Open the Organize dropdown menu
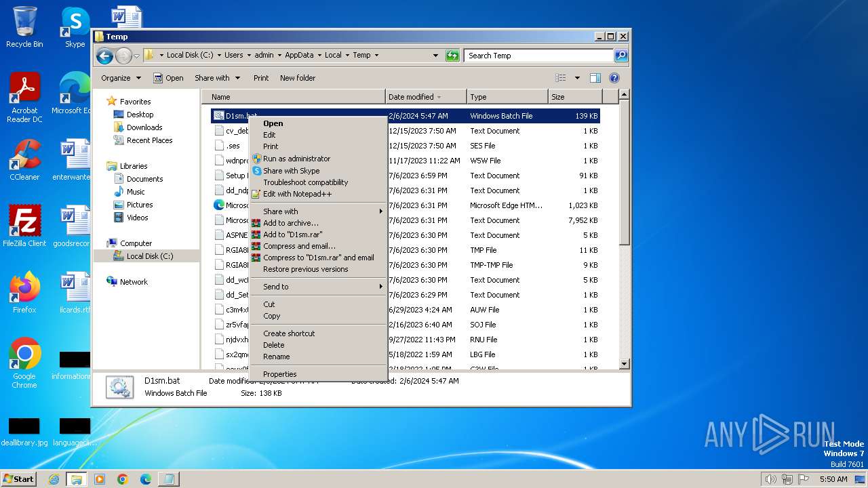 tap(121, 78)
